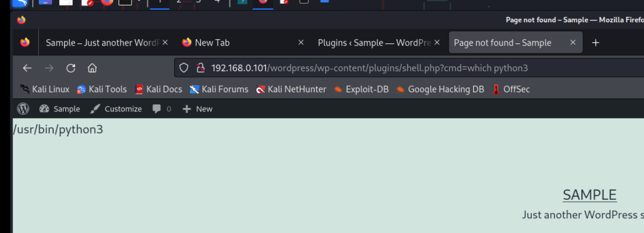This screenshot has width=644, height=233.
Task: Switch to Sample – Just another WordPress tab
Action: coord(103,43)
